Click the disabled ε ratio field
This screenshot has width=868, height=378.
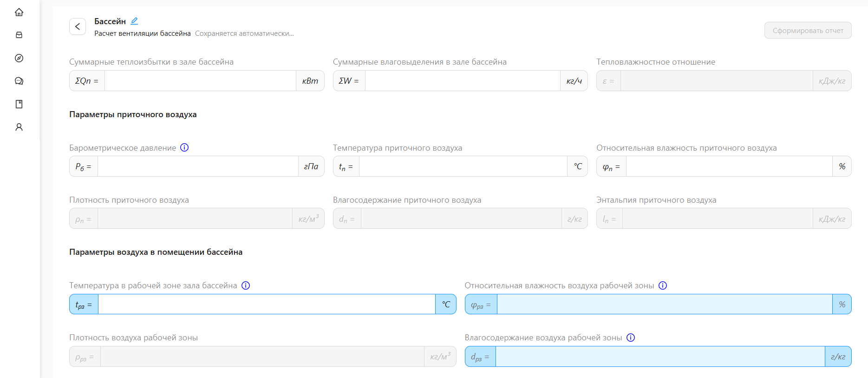click(x=717, y=81)
